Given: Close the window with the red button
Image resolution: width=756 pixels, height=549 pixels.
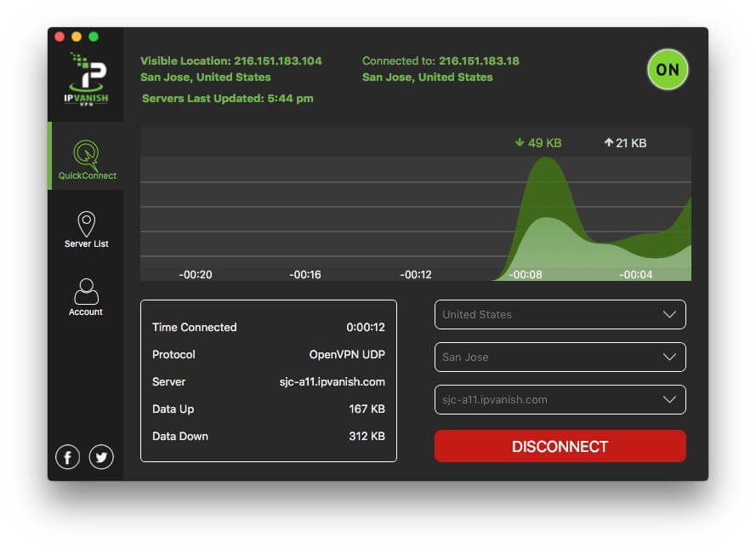Looking at the screenshot, I should (x=60, y=37).
